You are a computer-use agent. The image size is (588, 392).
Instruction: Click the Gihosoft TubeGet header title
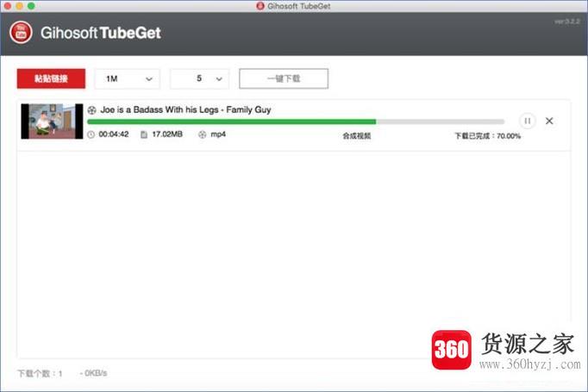click(x=101, y=33)
